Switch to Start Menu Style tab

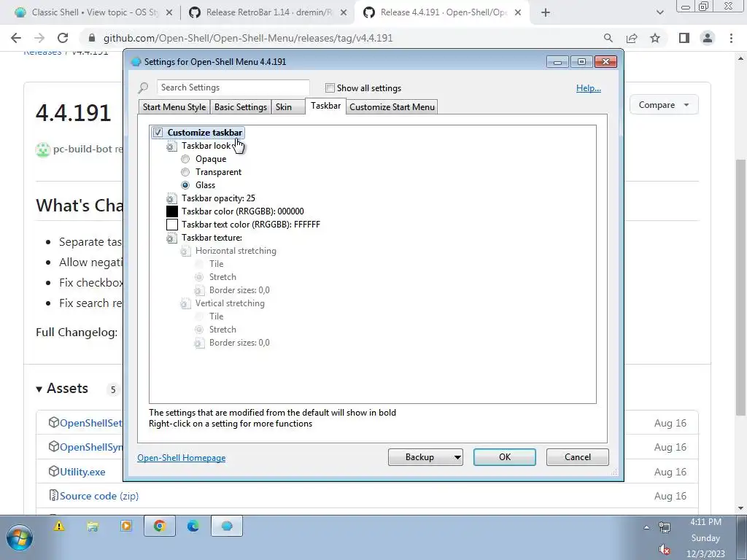click(x=174, y=107)
